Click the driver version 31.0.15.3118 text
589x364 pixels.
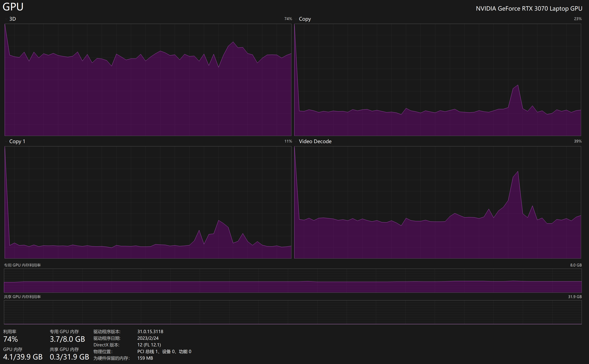coord(150,331)
